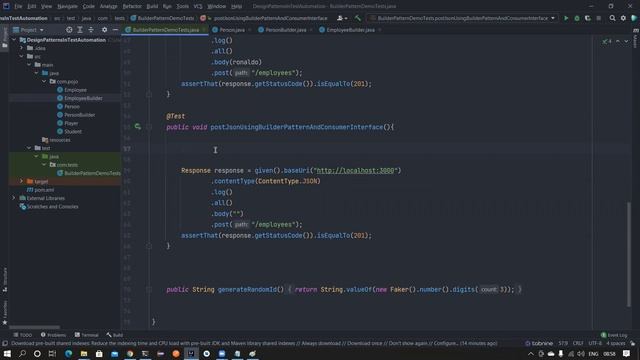The image size is (640, 360).
Task: Collapse the com.pojo package
Action: tap(44, 81)
